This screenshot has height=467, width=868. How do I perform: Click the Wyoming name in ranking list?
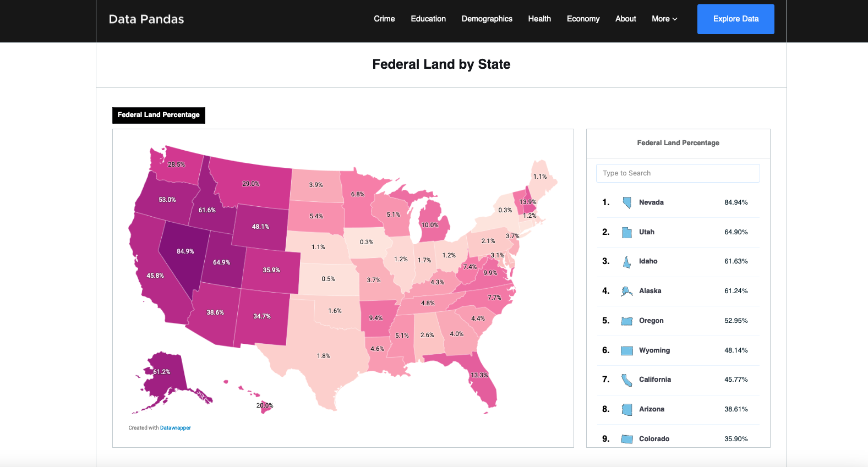point(654,350)
